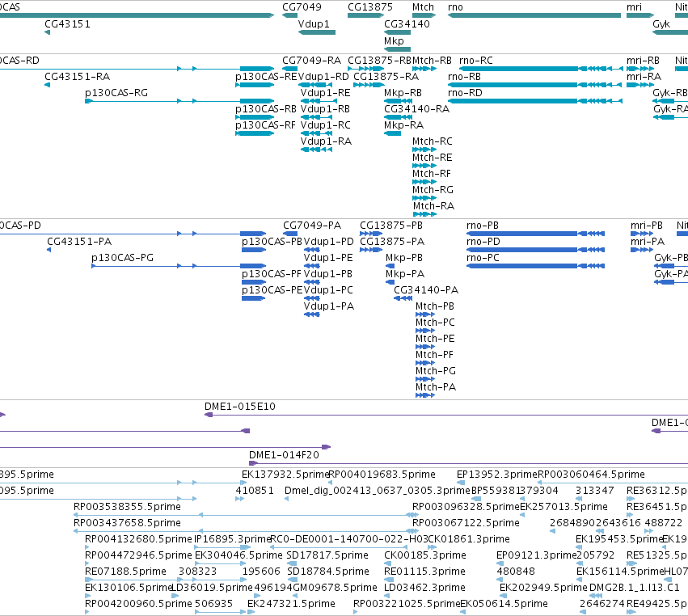Image resolution: width=688 pixels, height=616 pixels.
Task: Click BAC clone DME1-015E10
Action: (x=446, y=415)
